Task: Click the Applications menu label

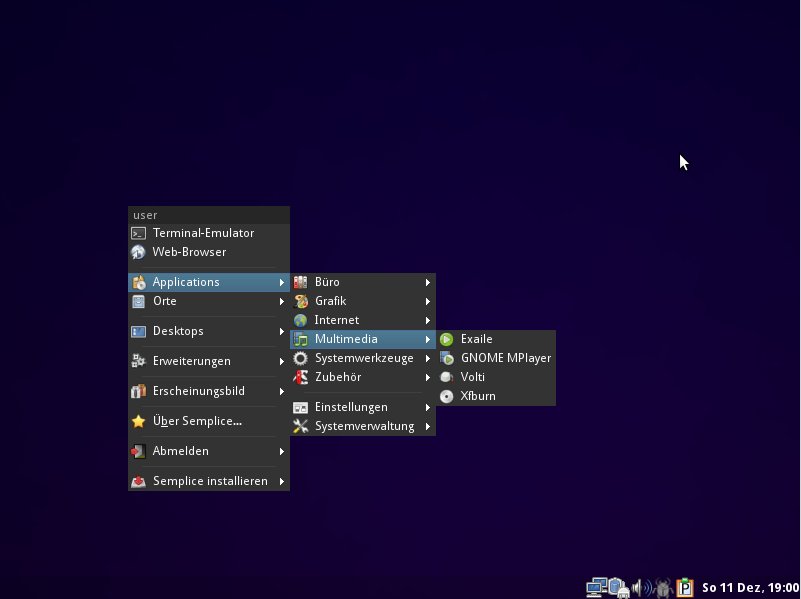Action: 186,282
